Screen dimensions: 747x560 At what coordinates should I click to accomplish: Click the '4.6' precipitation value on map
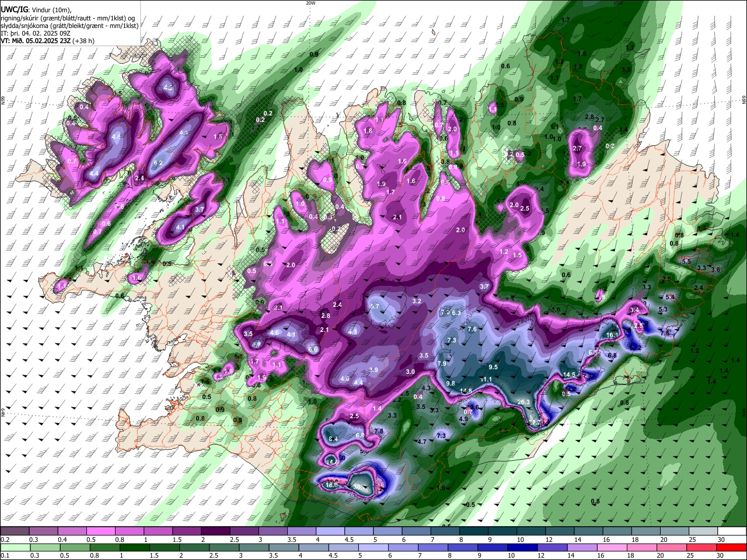tap(275, 332)
